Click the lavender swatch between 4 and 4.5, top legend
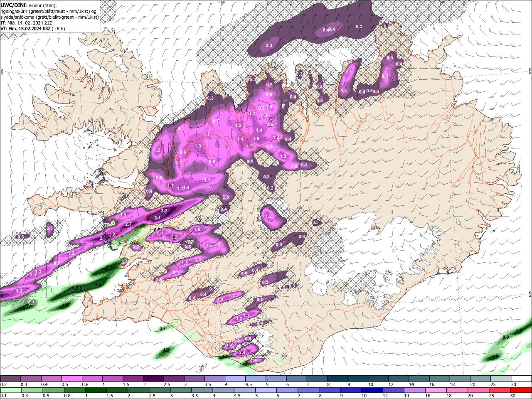The width and height of the screenshot is (532, 399). coord(235,378)
